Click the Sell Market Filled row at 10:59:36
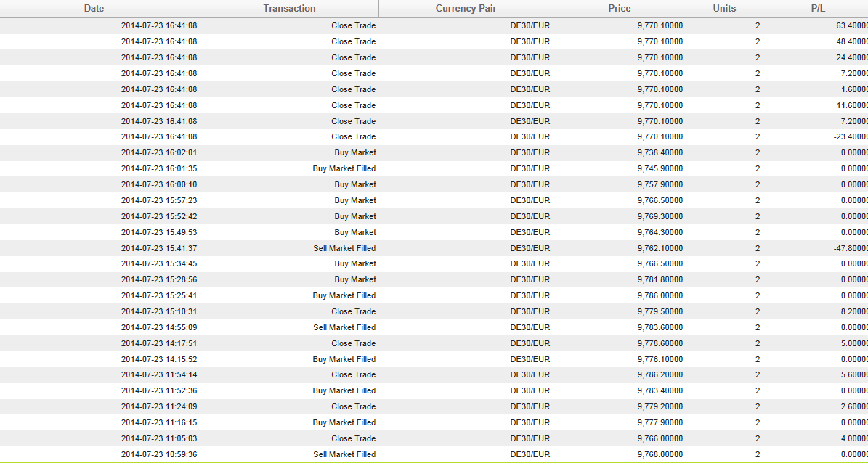 click(x=434, y=455)
